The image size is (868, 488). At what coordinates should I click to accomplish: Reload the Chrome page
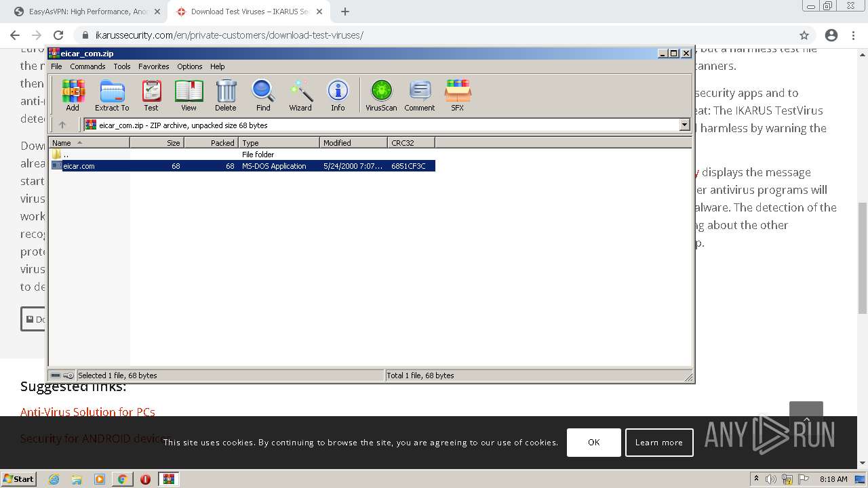[x=58, y=35]
